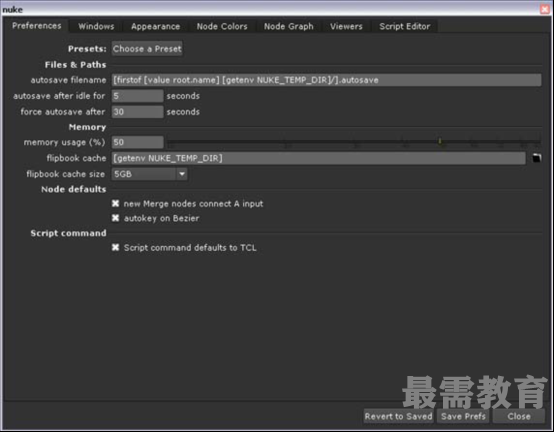
Task: Switch to the Preferences tab
Action: [x=36, y=26]
